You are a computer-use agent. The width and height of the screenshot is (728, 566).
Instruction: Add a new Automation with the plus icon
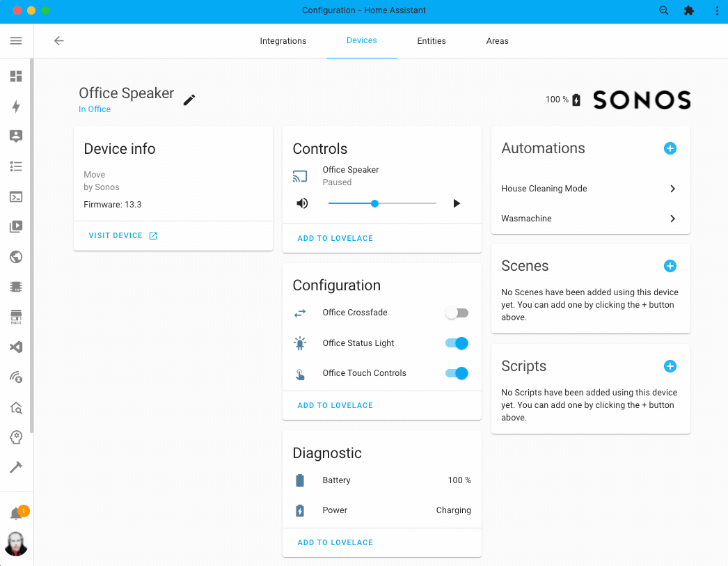pos(670,148)
